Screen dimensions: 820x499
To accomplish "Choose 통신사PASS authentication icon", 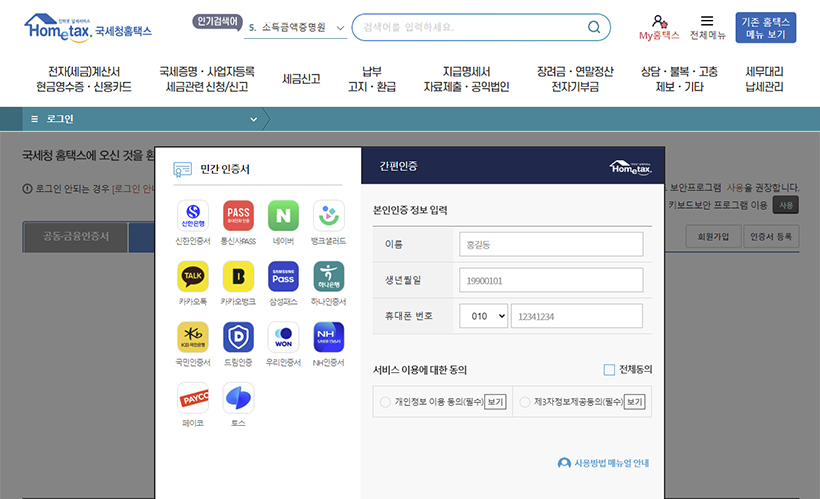I will tap(238, 216).
